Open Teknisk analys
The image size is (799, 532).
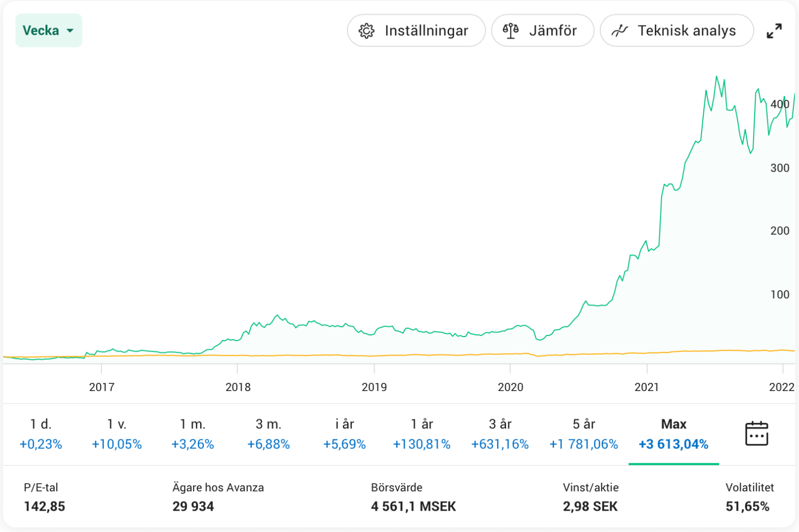pyautogui.click(x=676, y=31)
